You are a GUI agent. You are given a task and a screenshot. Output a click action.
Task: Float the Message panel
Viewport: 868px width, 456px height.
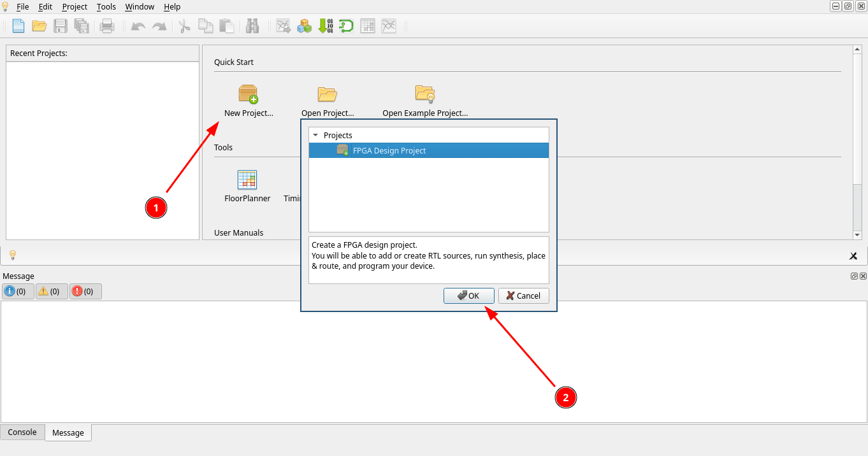click(854, 276)
